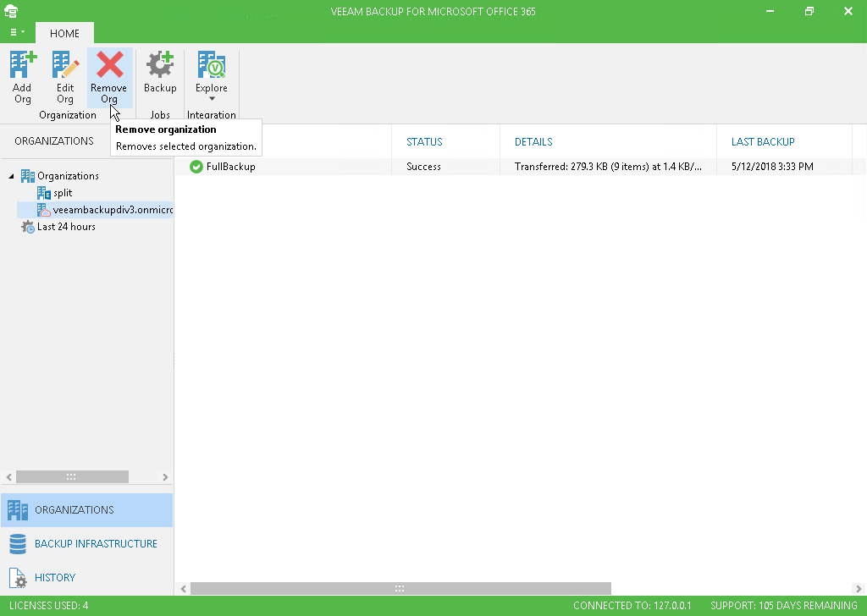This screenshot has width=867, height=616.
Task: Open the ORGANIZATIONS navigation pane
Action: [x=87, y=510]
